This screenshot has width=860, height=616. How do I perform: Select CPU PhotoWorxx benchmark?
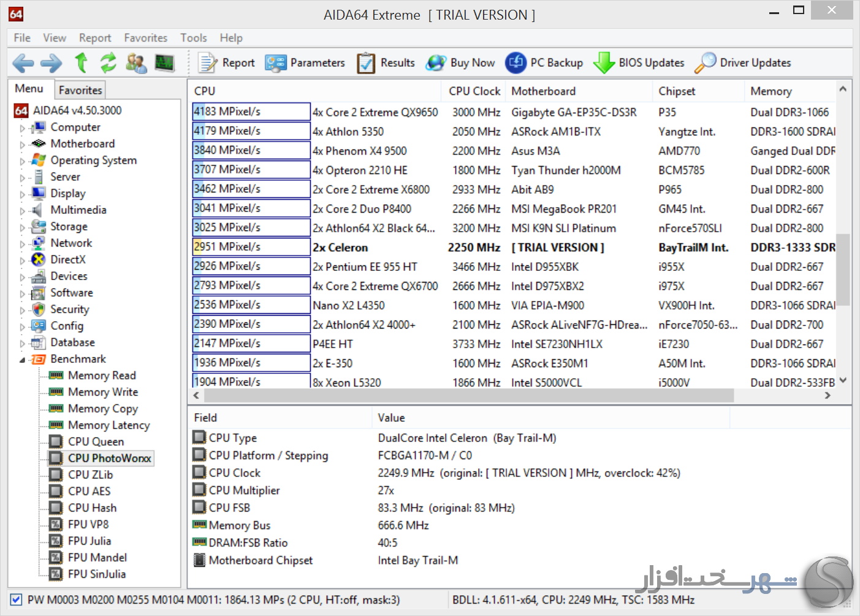click(101, 458)
